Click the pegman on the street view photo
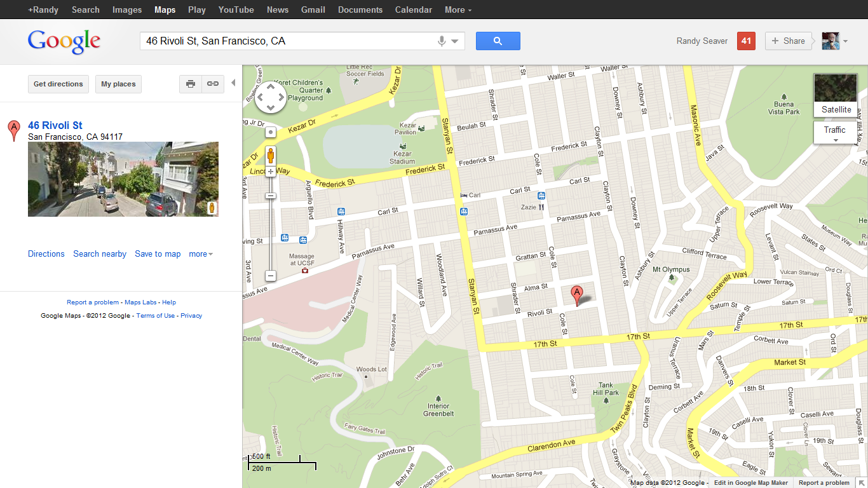The image size is (868, 488). [x=212, y=208]
